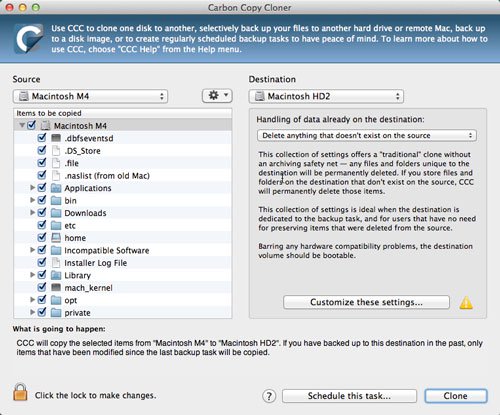Click Customize these settings button

pyautogui.click(x=366, y=302)
